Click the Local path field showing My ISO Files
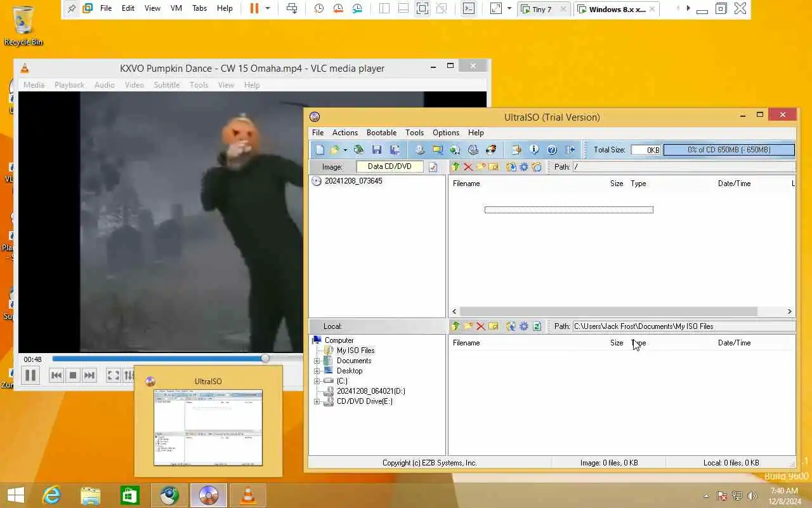This screenshot has width=812, height=508. pos(683,326)
